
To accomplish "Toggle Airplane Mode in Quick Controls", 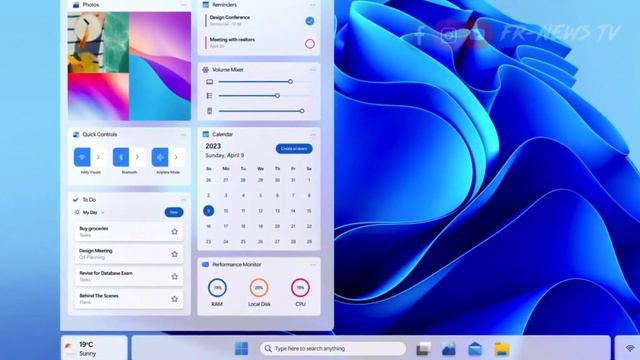I will (160, 157).
